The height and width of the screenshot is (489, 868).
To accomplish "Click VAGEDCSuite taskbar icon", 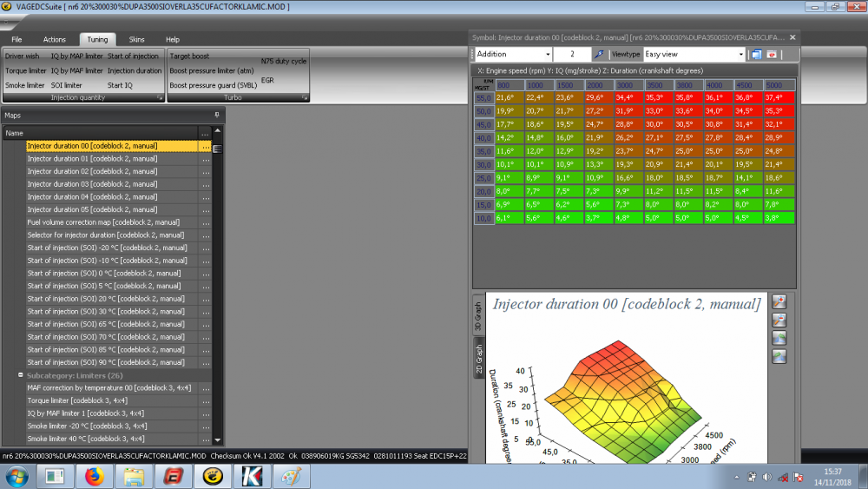I will 212,476.
